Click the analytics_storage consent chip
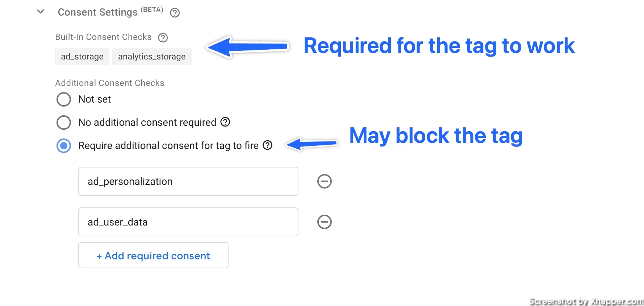The height and width of the screenshot is (306, 644). coord(152,57)
